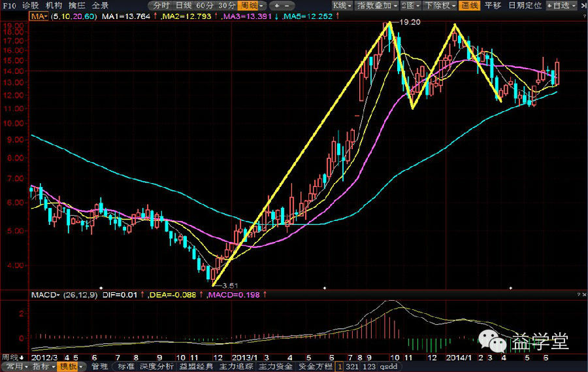Viewport: 588px width, 372px height.
Task: Zoom out chart with minus icon
Action: coord(287,6)
